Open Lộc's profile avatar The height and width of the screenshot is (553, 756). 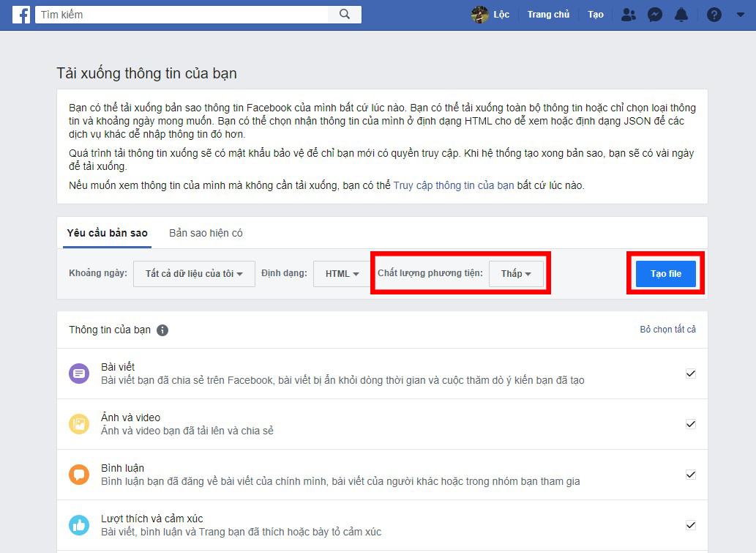click(480, 15)
